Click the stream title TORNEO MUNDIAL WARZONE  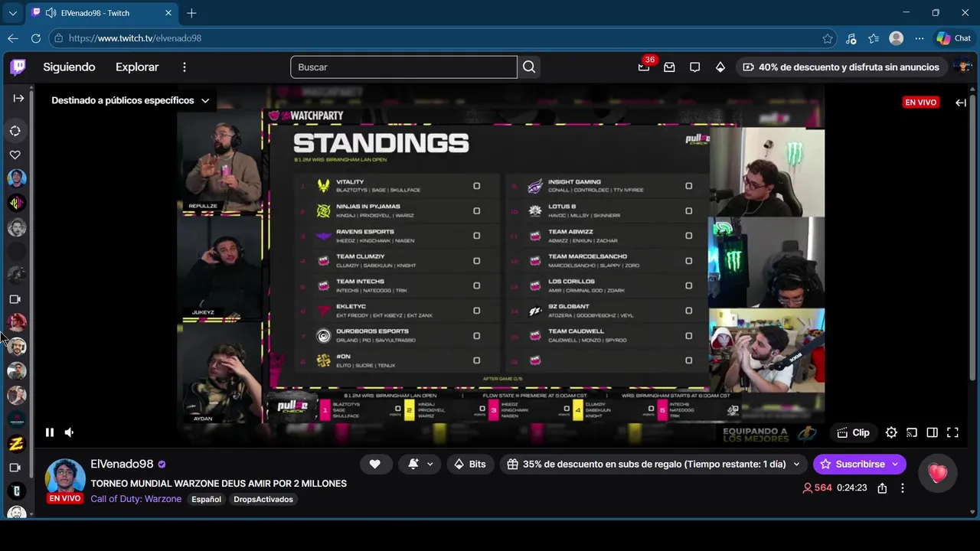click(x=218, y=484)
